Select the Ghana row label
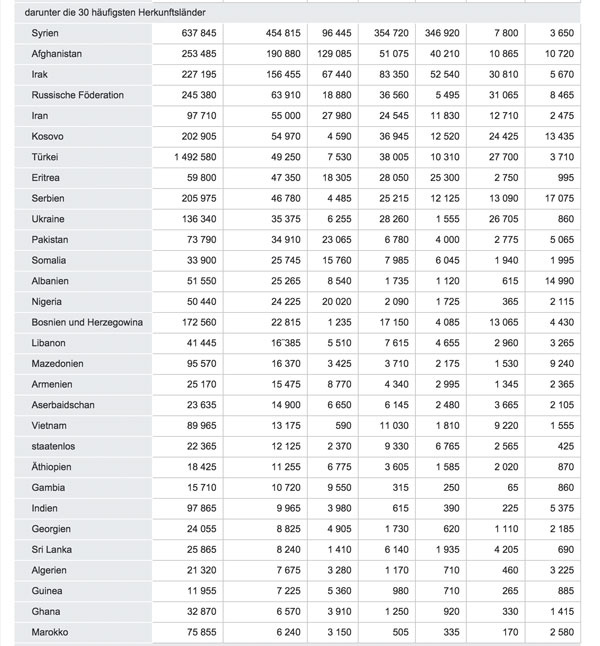This screenshot has height=646, width=600. coord(46,611)
